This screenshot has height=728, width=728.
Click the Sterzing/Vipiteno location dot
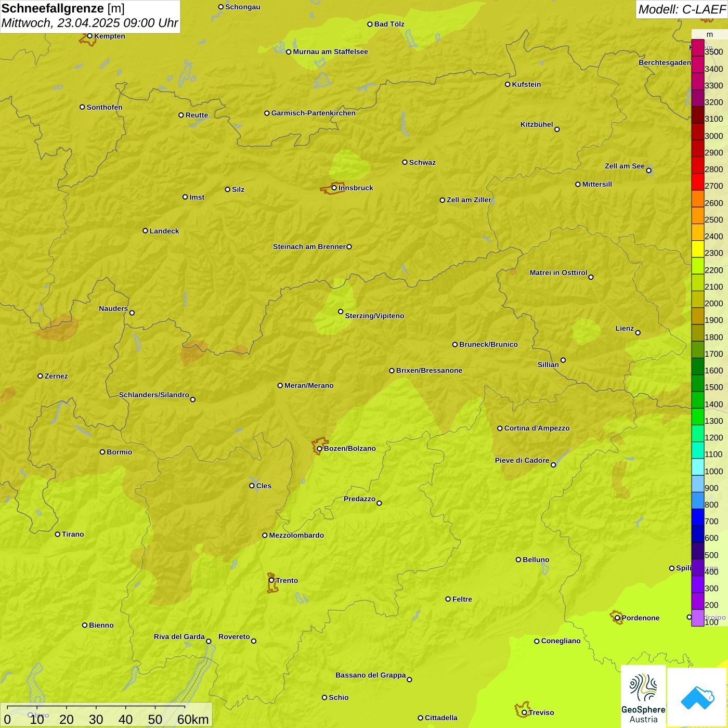341,311
